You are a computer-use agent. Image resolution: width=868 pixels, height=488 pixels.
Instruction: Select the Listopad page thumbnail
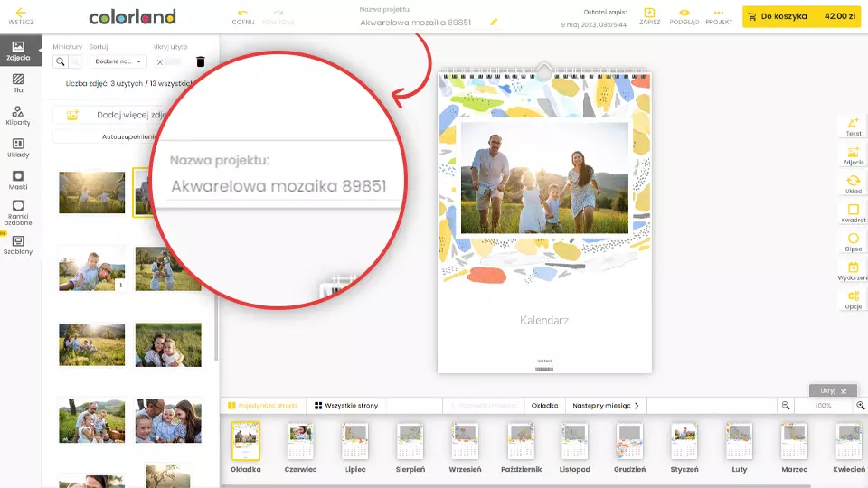(x=575, y=441)
